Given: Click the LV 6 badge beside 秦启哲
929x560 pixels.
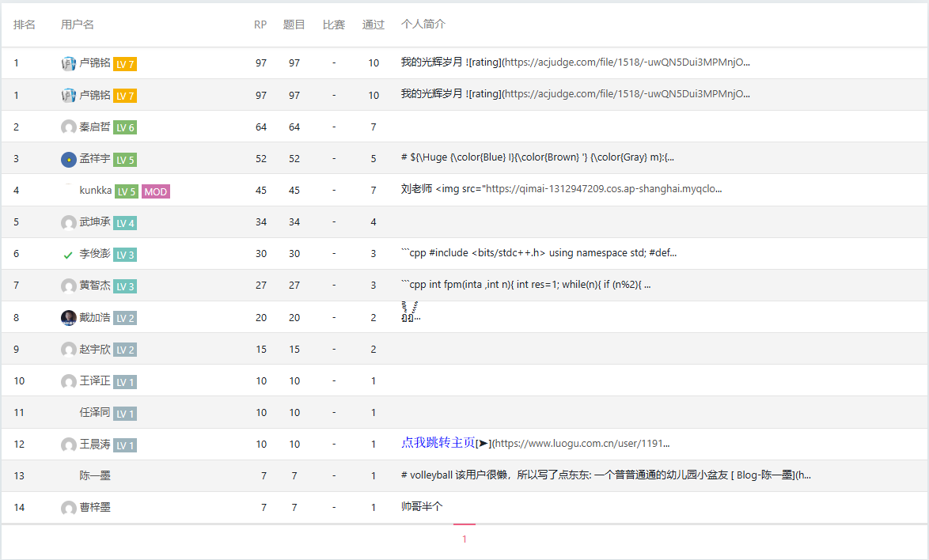Looking at the screenshot, I should 125,127.
